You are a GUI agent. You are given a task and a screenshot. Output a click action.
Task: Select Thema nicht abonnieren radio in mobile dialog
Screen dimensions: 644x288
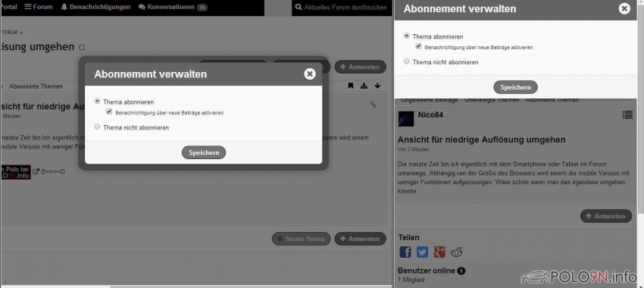[407, 61]
